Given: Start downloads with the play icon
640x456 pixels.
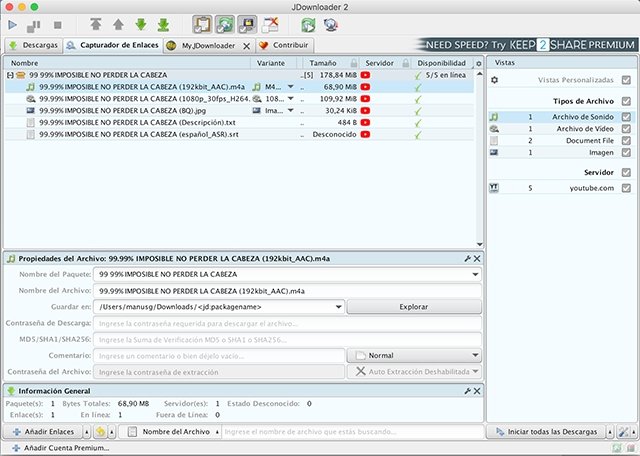Looking at the screenshot, I should (12, 25).
